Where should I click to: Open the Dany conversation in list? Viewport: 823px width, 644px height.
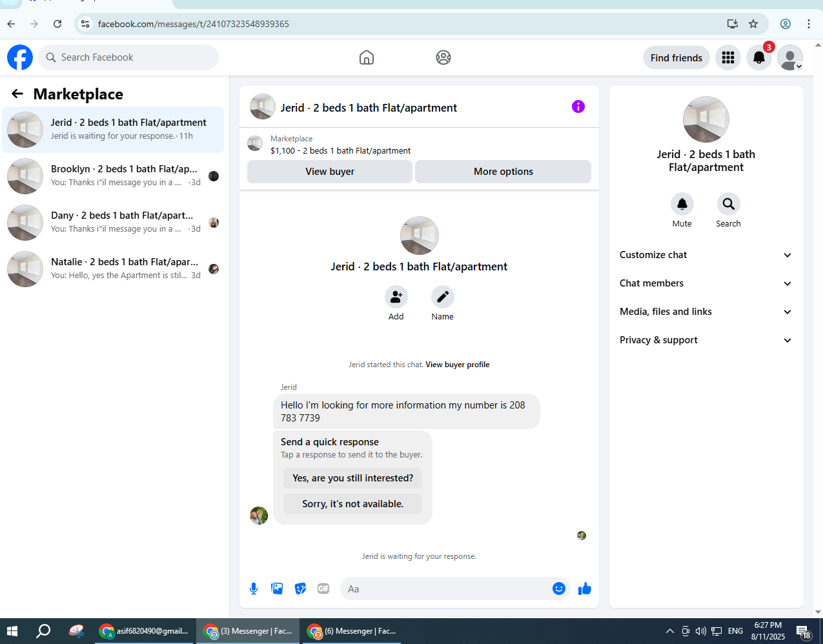(x=113, y=223)
